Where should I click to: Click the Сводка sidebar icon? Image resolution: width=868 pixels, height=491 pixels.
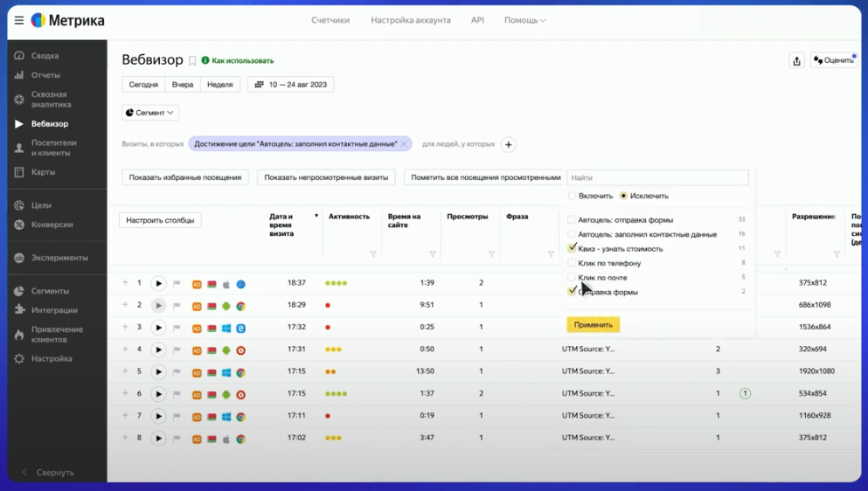click(x=19, y=55)
